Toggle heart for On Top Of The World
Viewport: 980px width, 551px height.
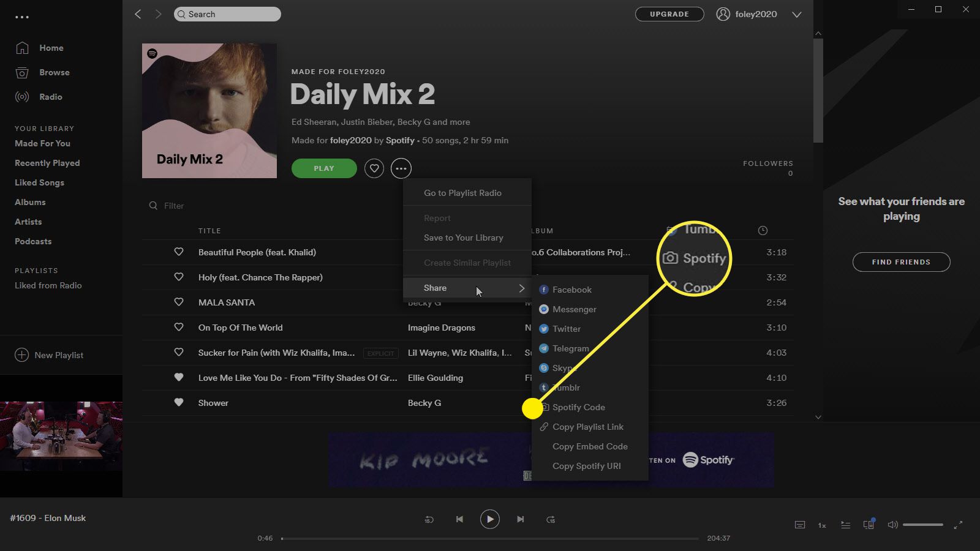[x=179, y=327]
